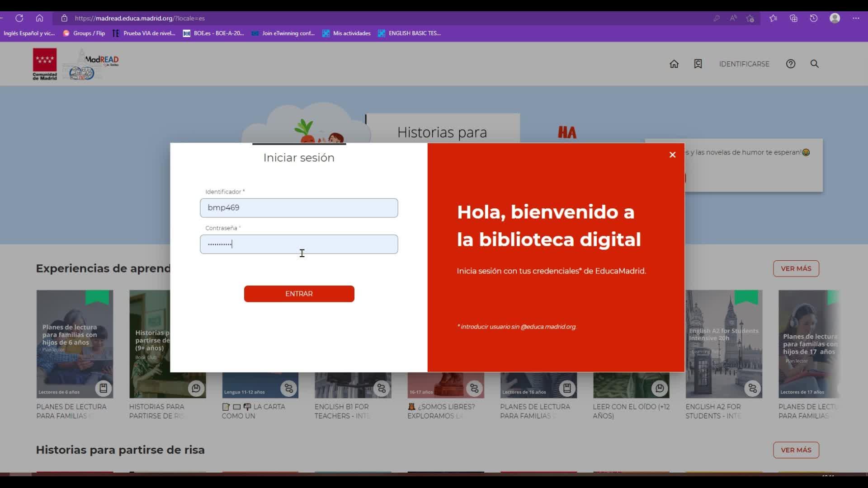Click the Contraseña password field
868x488 pixels.
point(299,244)
